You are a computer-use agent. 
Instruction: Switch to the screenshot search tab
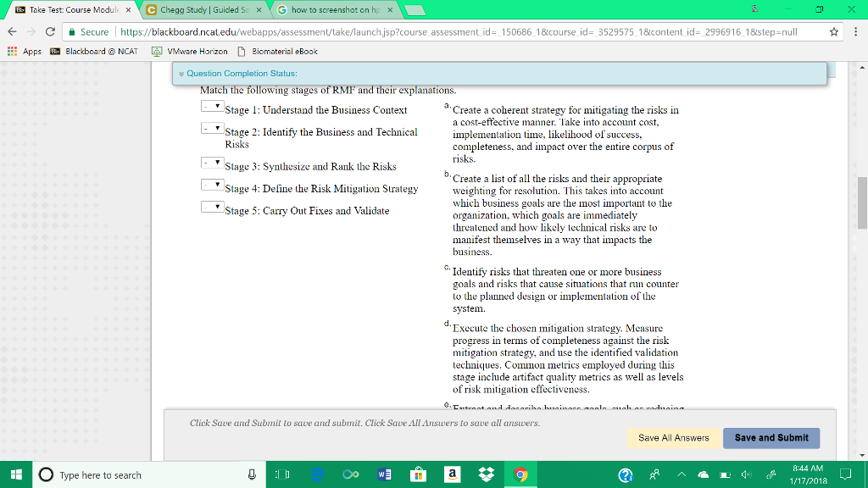tap(331, 8)
